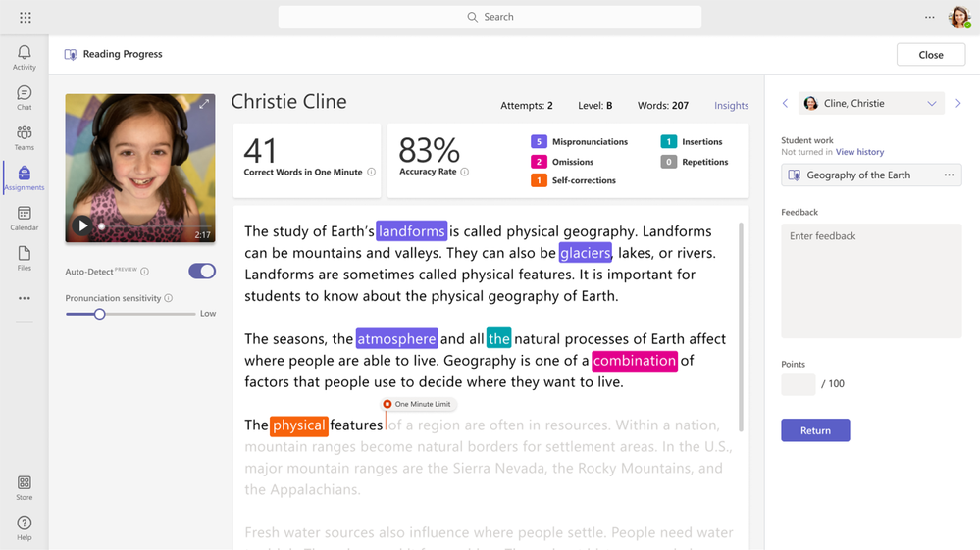Select the Assignments tab in sidebar
Image resolution: width=980 pixels, height=550 pixels.
click(25, 177)
